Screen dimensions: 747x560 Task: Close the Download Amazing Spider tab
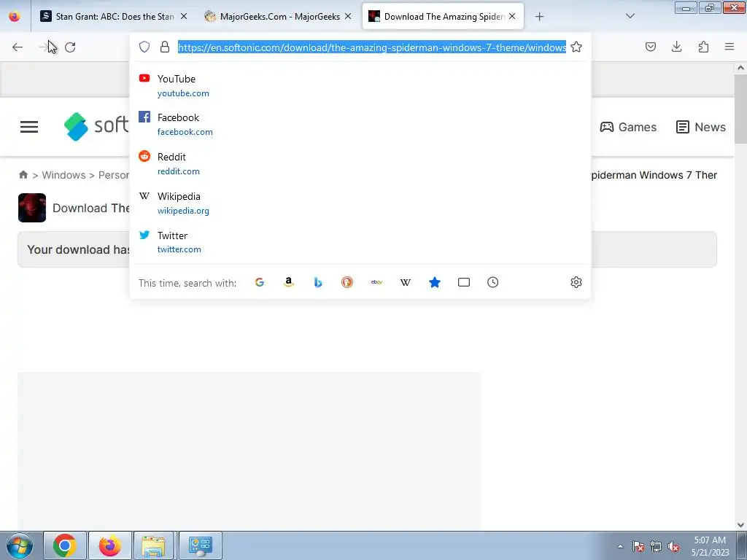pyautogui.click(x=512, y=16)
